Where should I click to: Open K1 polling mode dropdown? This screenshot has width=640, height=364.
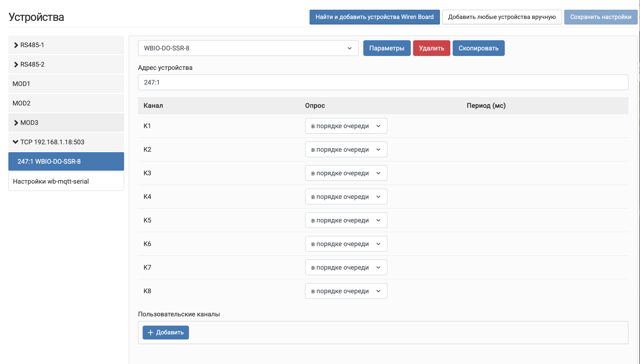click(x=346, y=126)
